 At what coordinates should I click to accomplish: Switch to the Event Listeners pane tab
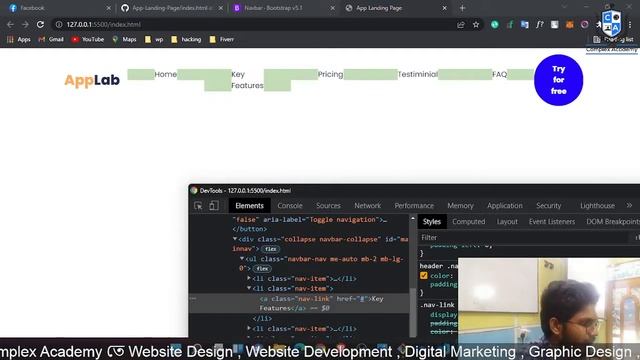click(x=552, y=222)
